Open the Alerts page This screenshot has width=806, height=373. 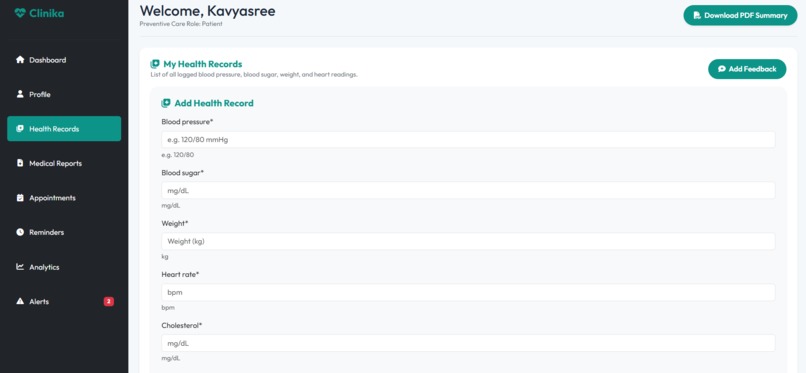tap(64, 301)
